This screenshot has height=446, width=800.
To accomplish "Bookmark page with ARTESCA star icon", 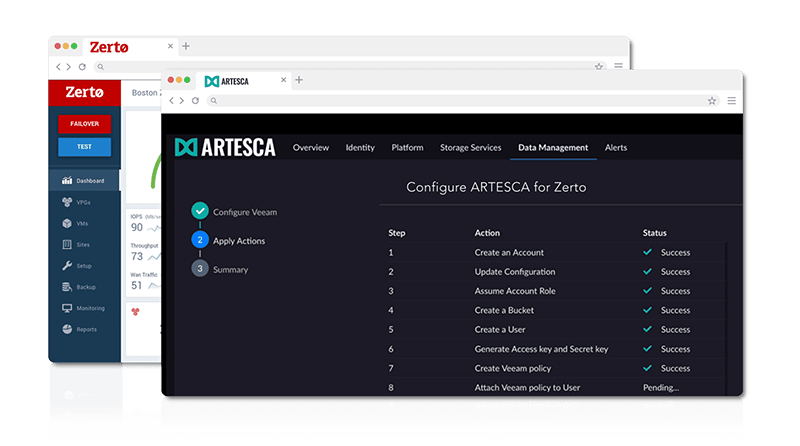I will (712, 101).
